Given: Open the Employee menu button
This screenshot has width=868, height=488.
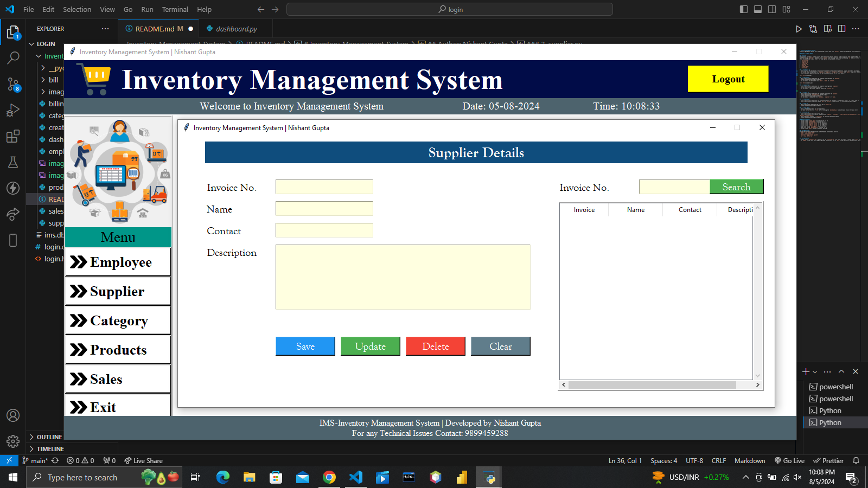Looking at the screenshot, I should (x=118, y=262).
